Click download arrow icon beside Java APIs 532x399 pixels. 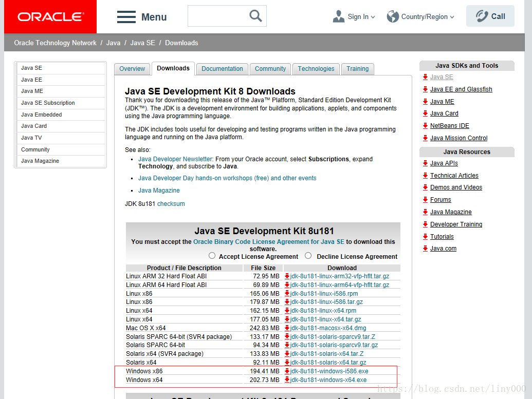tap(425, 163)
